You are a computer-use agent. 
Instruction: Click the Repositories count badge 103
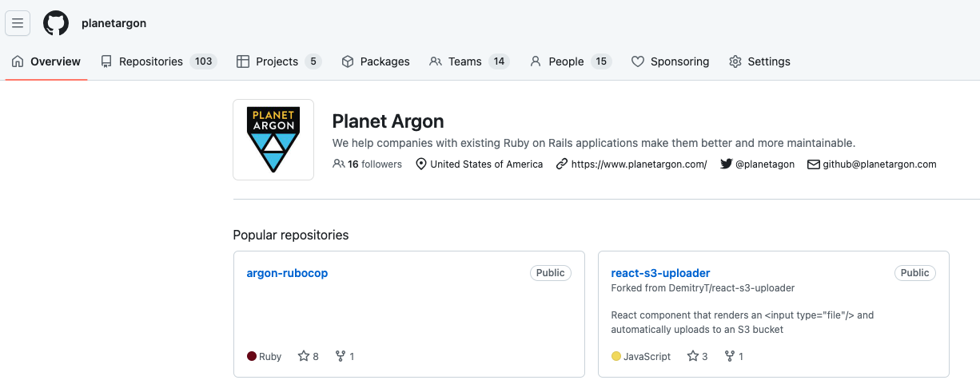[204, 61]
